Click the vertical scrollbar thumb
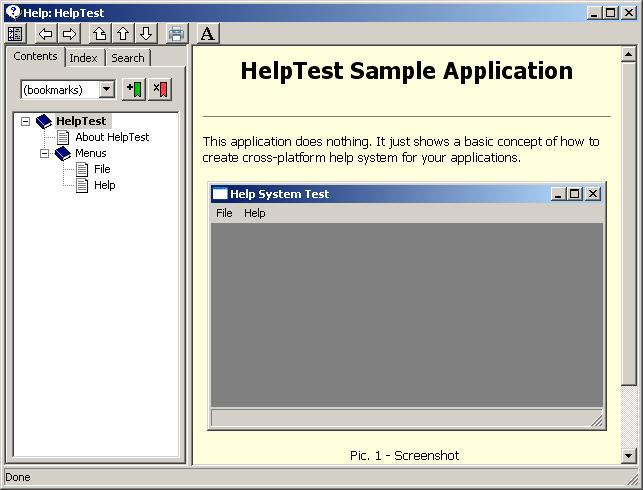Viewport: 643px width, 490px height. pyautogui.click(x=628, y=223)
